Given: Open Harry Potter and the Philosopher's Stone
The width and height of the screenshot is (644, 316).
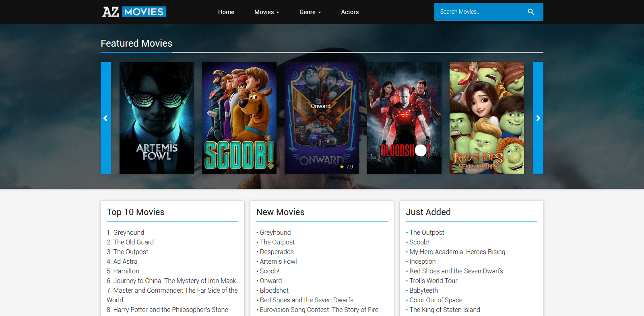Looking at the screenshot, I should (x=171, y=310).
